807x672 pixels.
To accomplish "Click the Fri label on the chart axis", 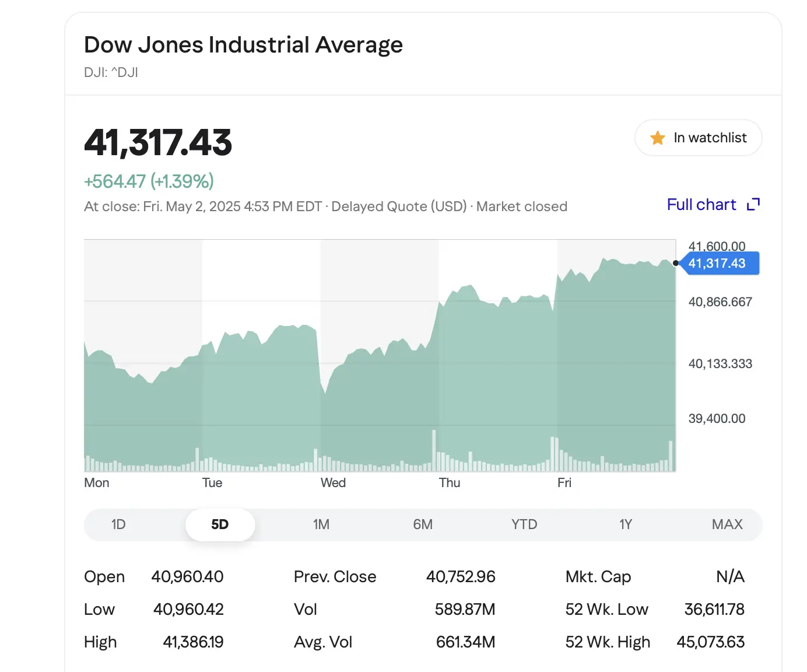I will [564, 483].
